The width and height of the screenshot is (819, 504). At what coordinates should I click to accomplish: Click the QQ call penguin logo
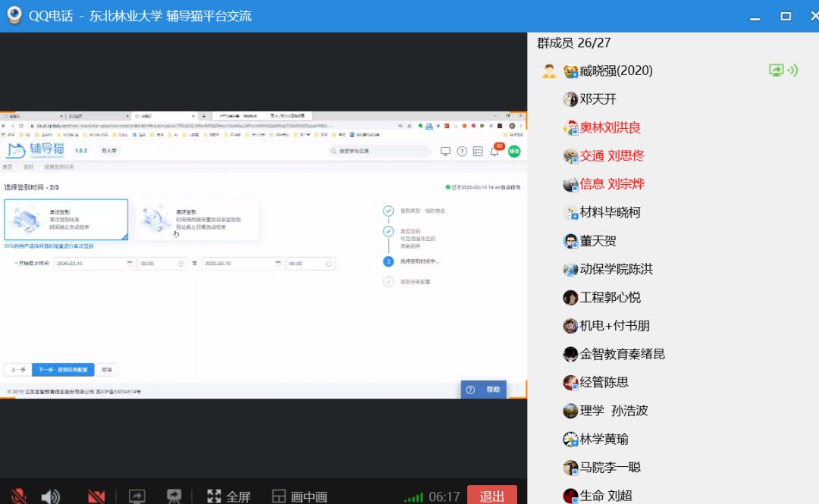pyautogui.click(x=14, y=14)
